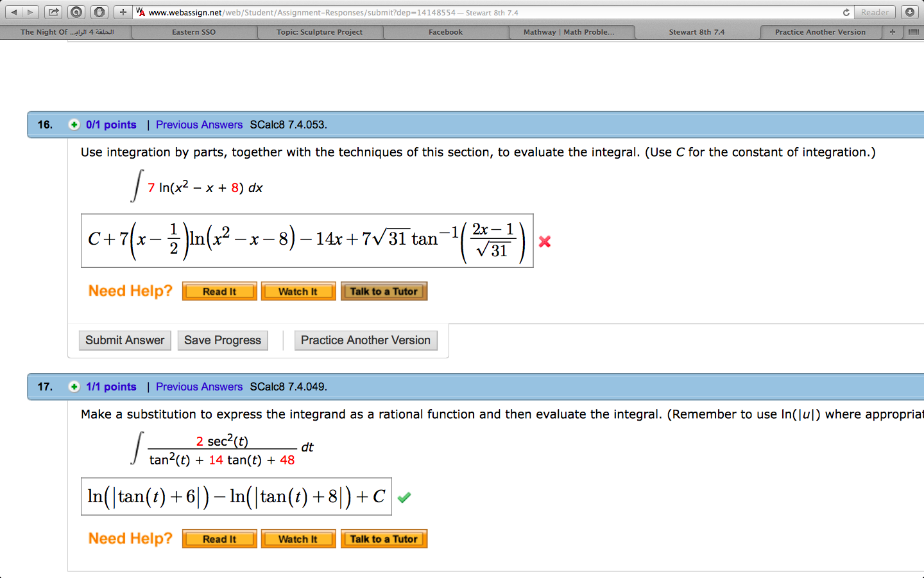924x578 pixels.
Task: Click Watch It for question 17
Action: coord(298,539)
